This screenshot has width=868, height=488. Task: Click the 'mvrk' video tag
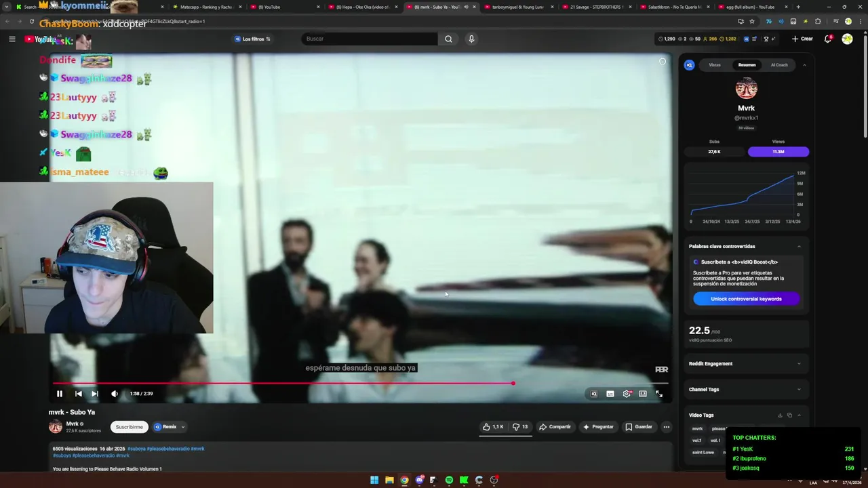[x=697, y=429]
